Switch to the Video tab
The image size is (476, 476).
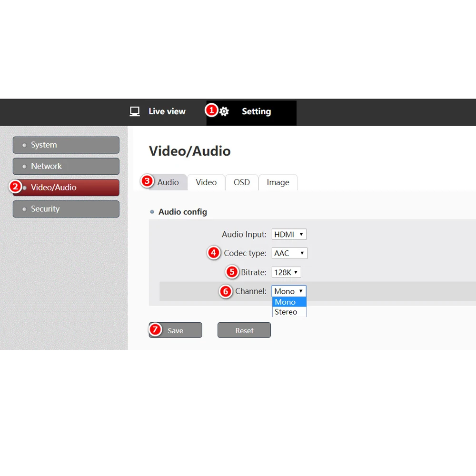[x=206, y=182]
